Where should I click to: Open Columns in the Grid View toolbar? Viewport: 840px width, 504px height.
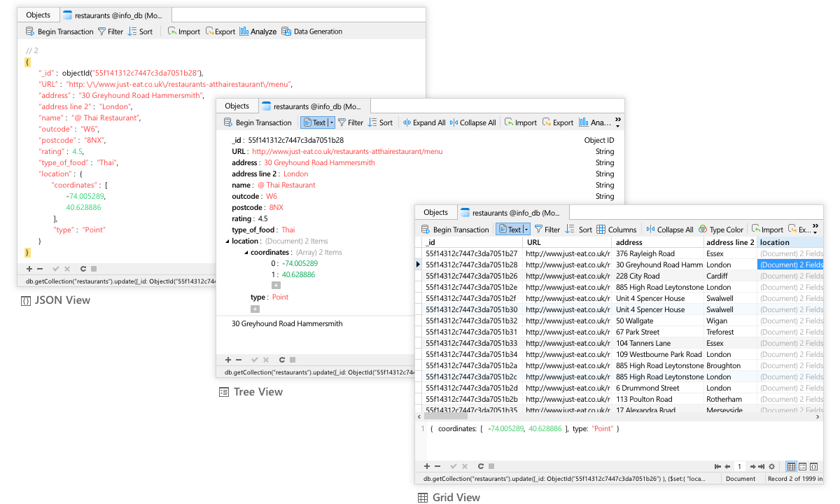[x=617, y=230]
